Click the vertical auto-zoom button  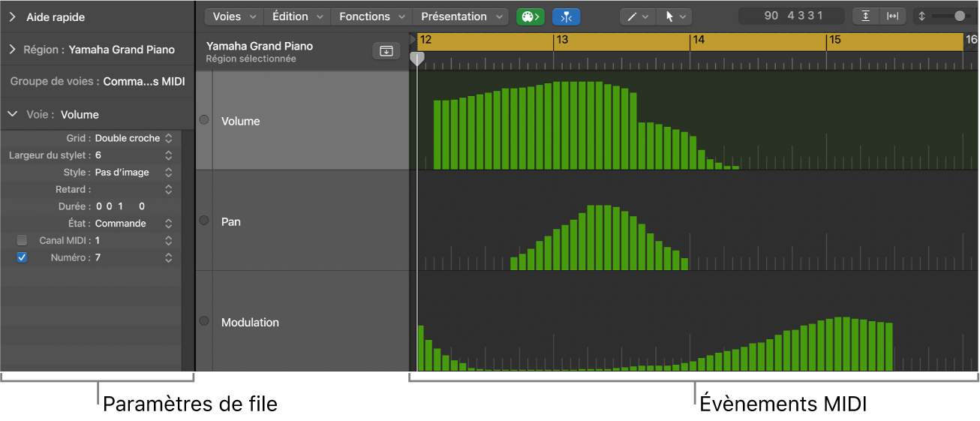coord(865,17)
